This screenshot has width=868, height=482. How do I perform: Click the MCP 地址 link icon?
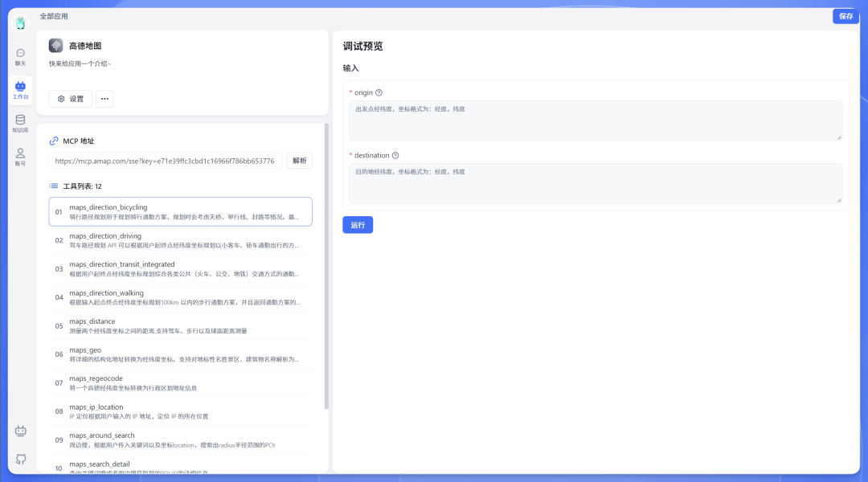(x=54, y=141)
